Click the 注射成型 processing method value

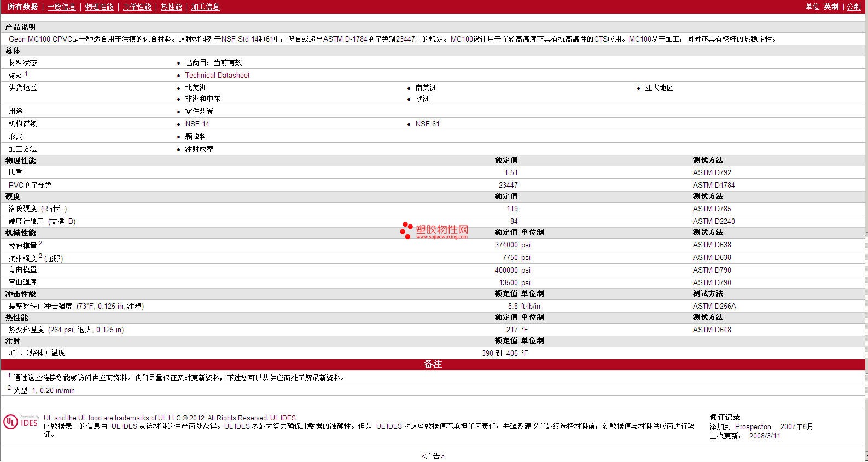[199, 149]
